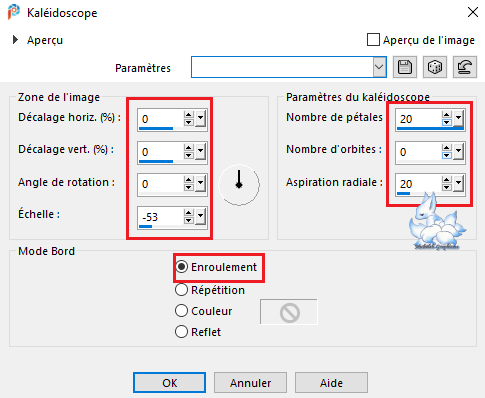Click the Aide help button

tap(331, 383)
